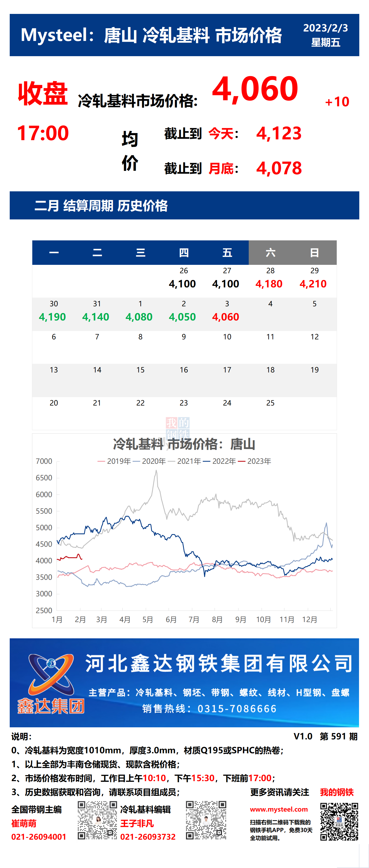Image resolution: width=369 pixels, height=868 pixels.
Task: Toggle the 2022年 legend entry
Action: coord(219,461)
